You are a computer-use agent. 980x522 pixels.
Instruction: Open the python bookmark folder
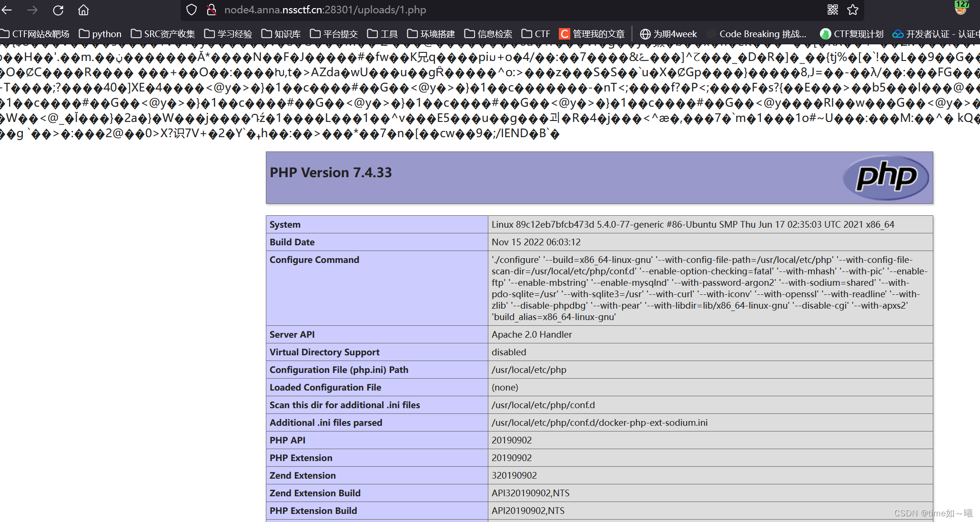[x=100, y=34]
